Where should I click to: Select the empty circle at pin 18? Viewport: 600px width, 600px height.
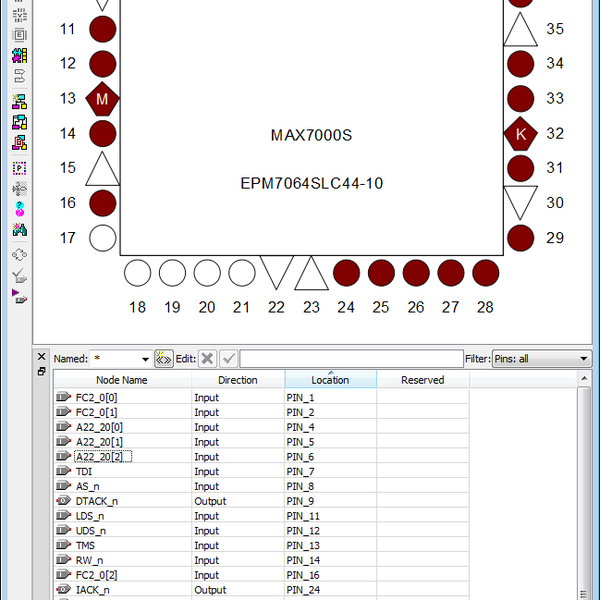[x=137, y=273]
